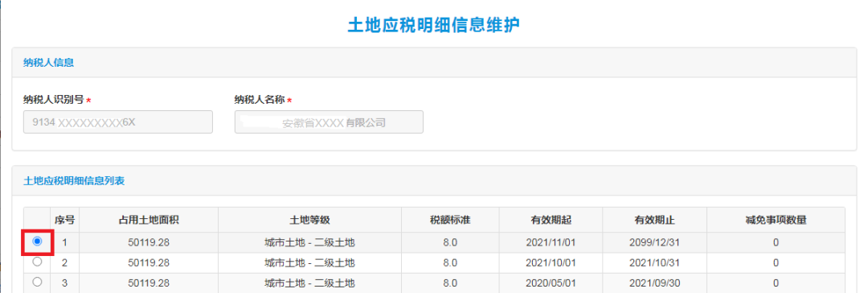Viewport: 868px width, 293px height.
Task: Click the date 2021/10/01 cell
Action: pyautogui.click(x=551, y=262)
